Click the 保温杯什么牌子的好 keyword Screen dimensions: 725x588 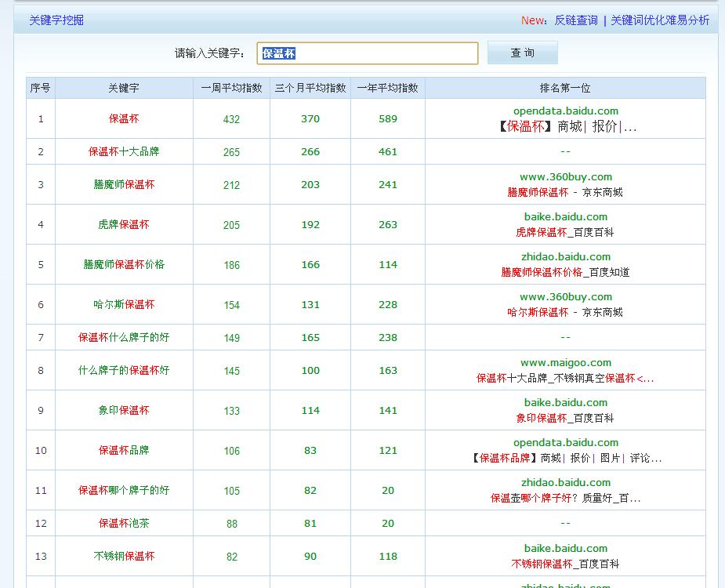[124, 338]
